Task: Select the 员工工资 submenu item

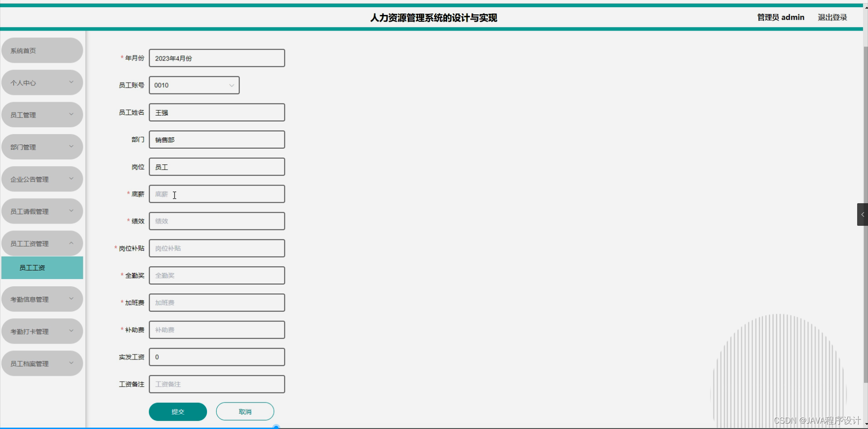Action: (x=42, y=268)
